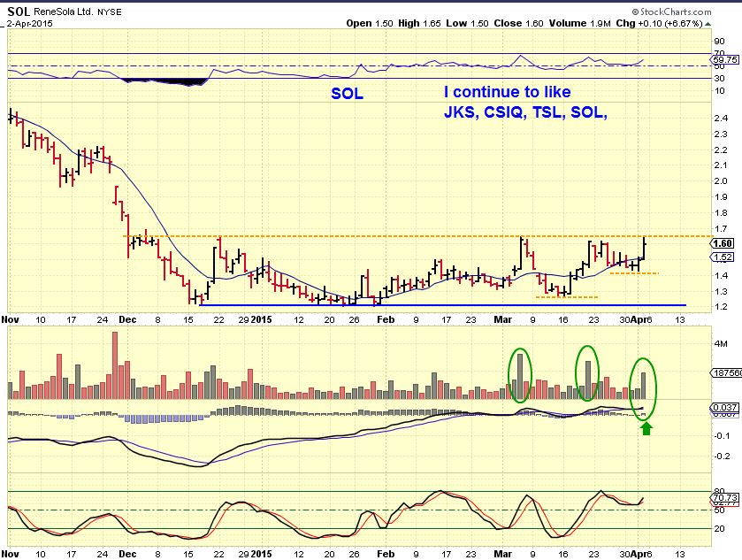Click the 1.7 price axis label
This screenshot has width=742, height=560.
(x=721, y=229)
